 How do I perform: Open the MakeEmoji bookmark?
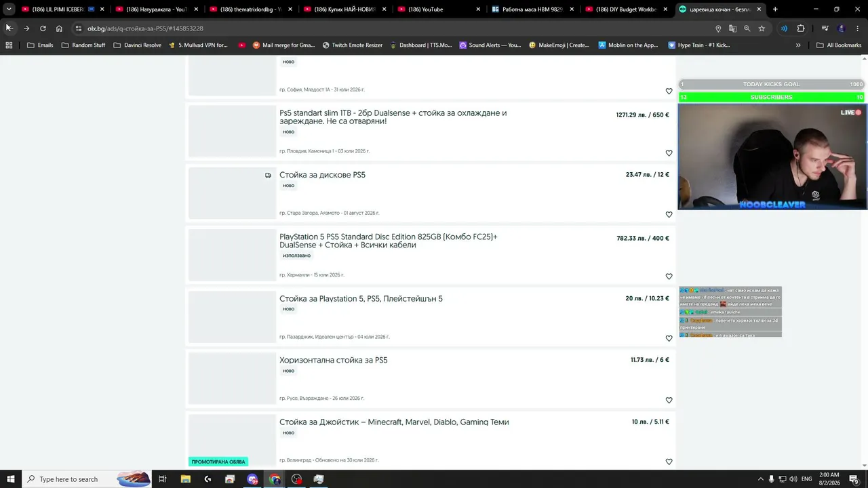pyautogui.click(x=559, y=45)
